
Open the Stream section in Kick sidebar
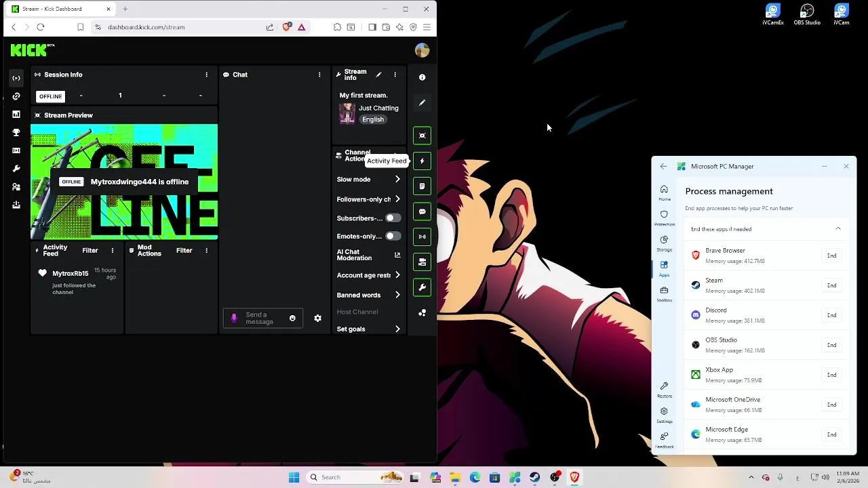(x=16, y=78)
